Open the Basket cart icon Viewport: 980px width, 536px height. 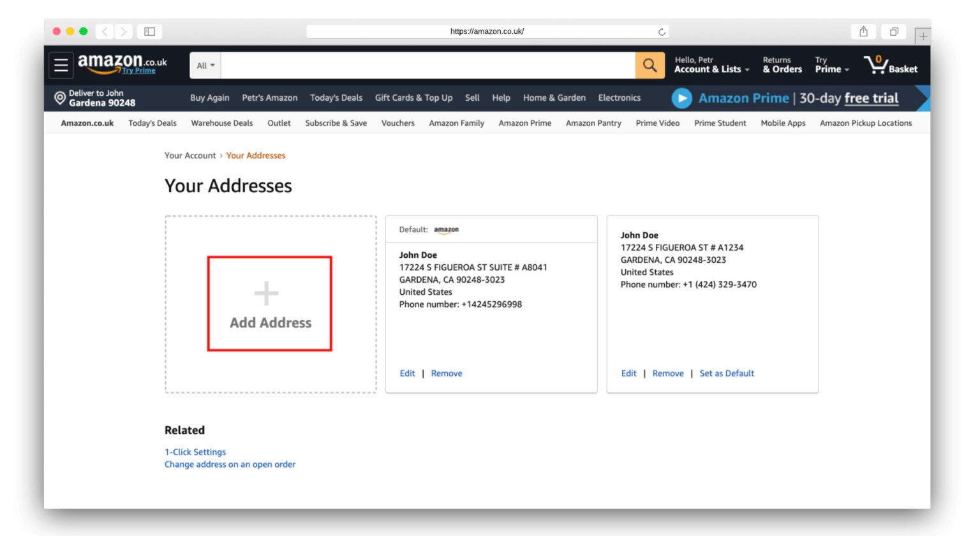[891, 64]
